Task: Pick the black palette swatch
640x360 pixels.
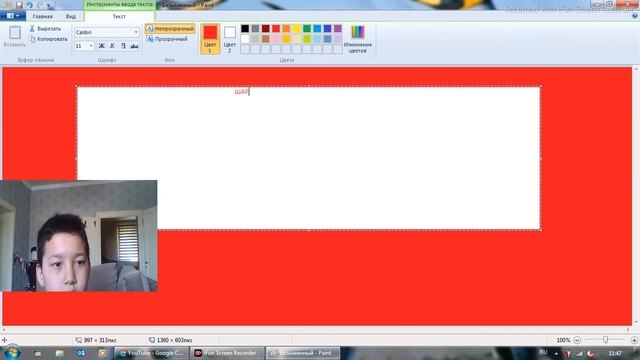Action: pyautogui.click(x=245, y=29)
